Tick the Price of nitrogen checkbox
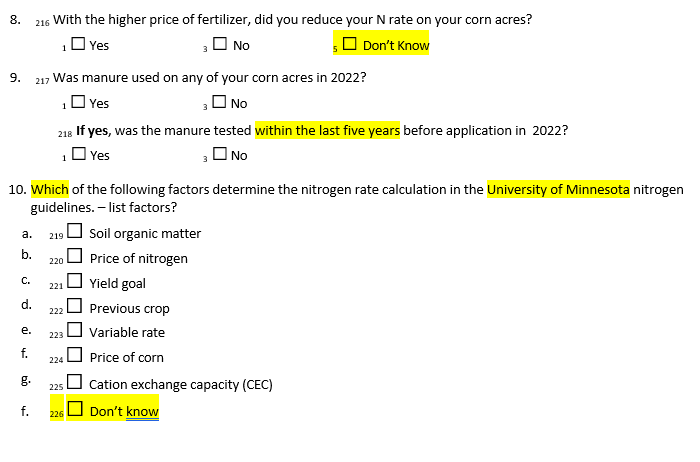This screenshot has height=462, width=700. tap(75, 259)
